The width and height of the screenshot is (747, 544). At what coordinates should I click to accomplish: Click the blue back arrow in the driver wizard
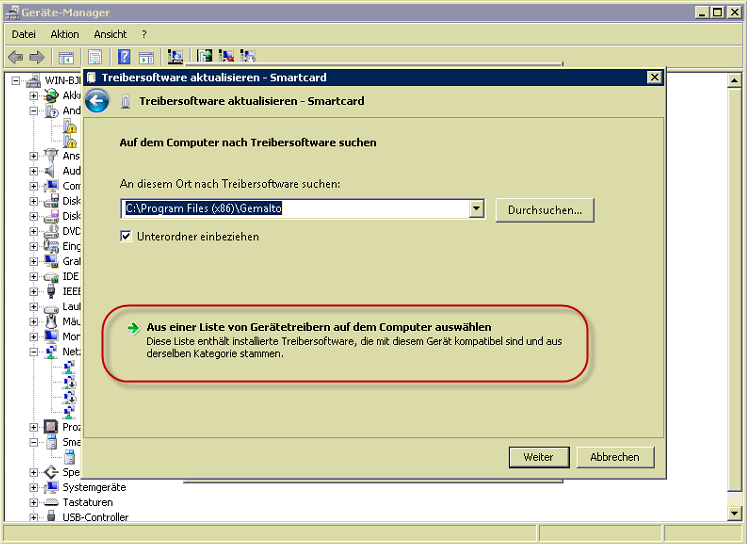(97, 101)
